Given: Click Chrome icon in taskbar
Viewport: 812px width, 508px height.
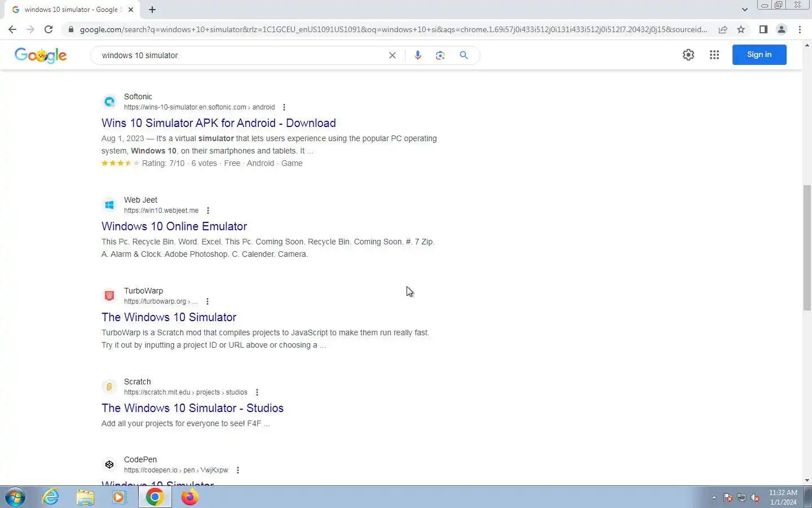Looking at the screenshot, I should pos(155,497).
